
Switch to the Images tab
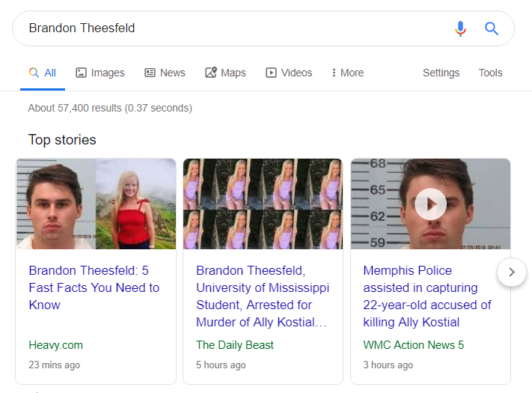click(100, 73)
